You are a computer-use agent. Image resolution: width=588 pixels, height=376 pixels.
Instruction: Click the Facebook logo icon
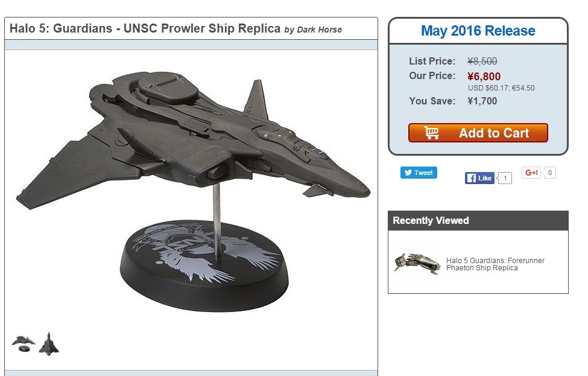[472, 178]
